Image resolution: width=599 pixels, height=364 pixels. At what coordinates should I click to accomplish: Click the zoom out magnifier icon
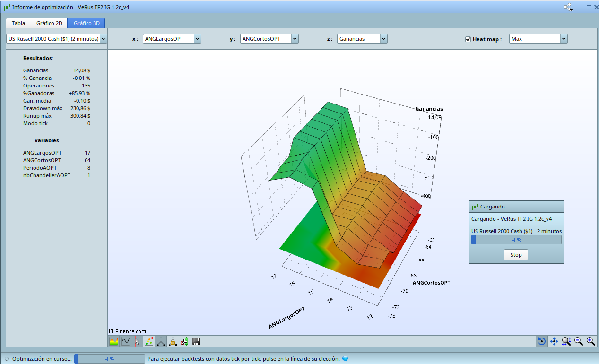tap(579, 341)
